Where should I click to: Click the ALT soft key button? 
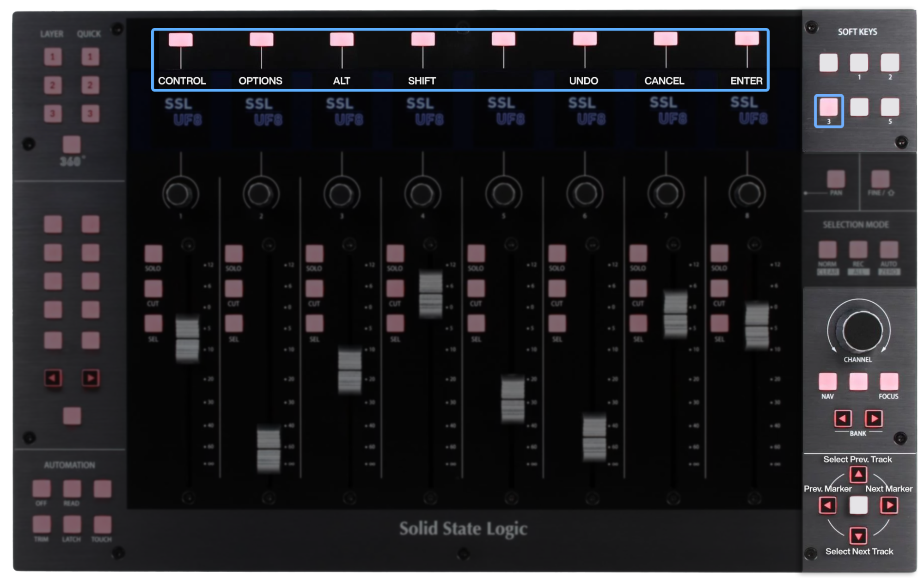[x=342, y=40]
